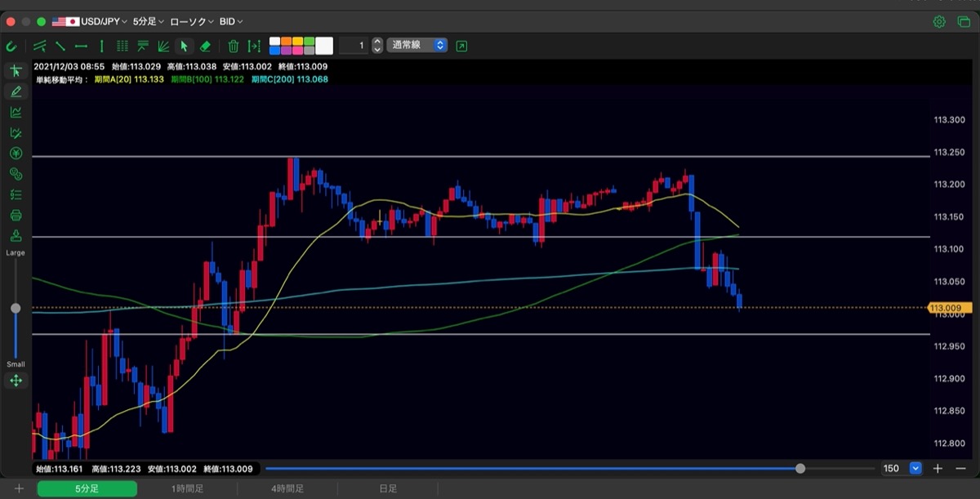
Task: Switch to the 1時間足 tab
Action: [187, 488]
